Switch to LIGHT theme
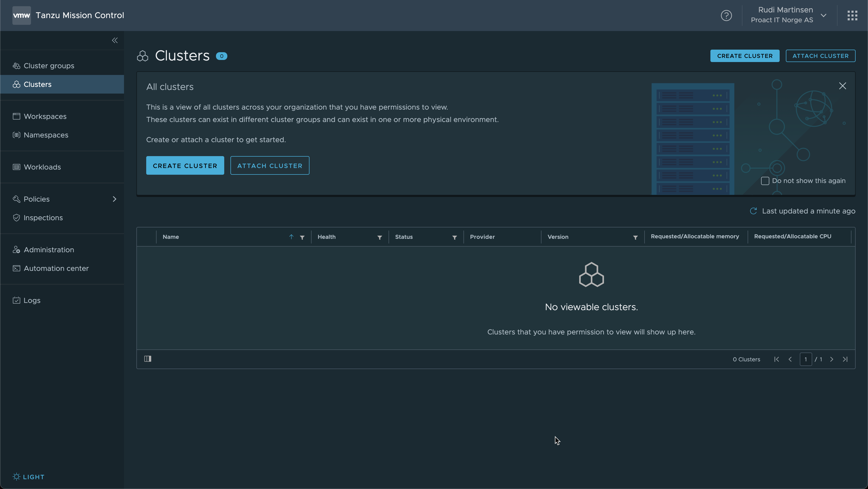868x489 pixels. (x=29, y=477)
